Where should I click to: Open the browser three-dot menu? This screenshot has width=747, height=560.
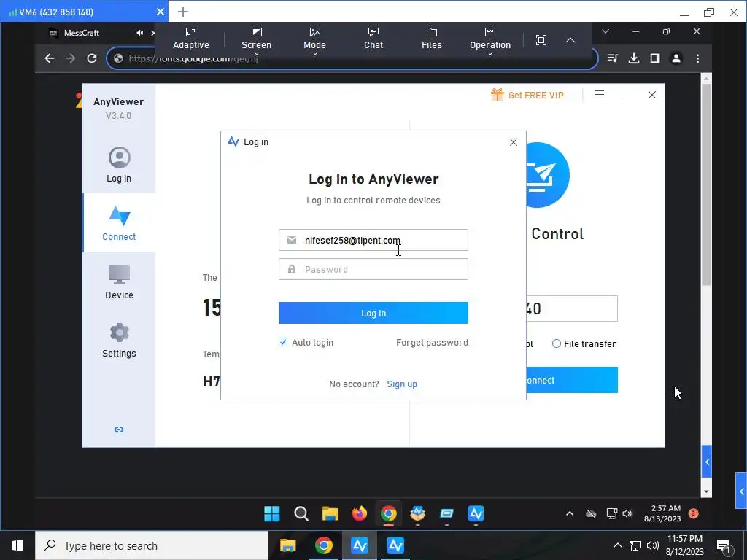[x=697, y=58]
